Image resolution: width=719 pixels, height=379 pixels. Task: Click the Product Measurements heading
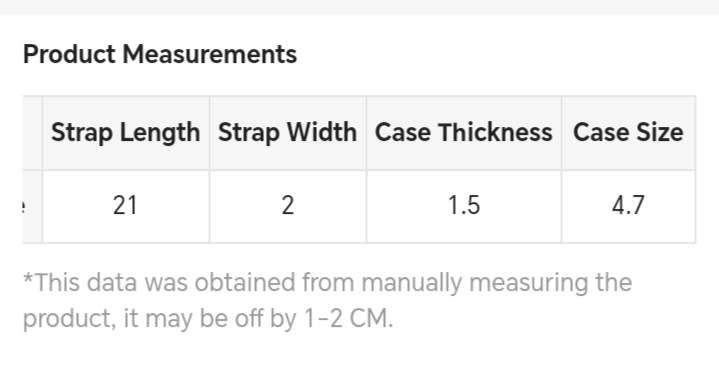click(x=160, y=54)
